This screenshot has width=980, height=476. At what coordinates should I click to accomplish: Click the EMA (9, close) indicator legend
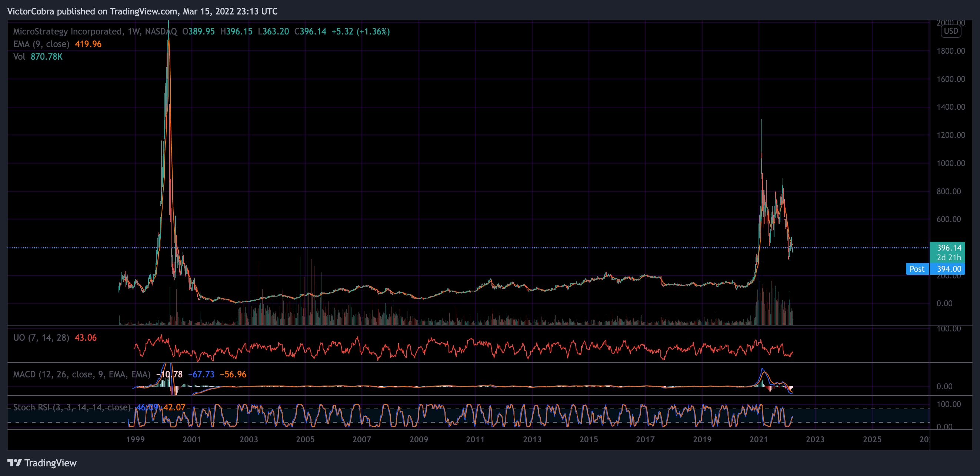pos(41,44)
